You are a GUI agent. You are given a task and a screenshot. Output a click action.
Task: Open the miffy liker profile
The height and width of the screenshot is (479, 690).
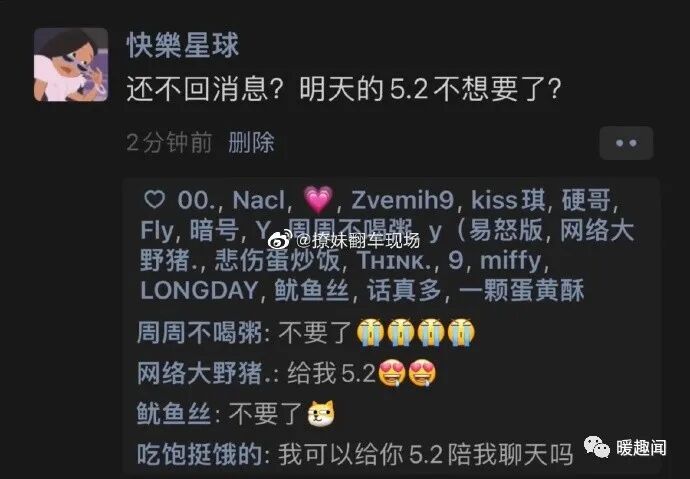click(510, 261)
